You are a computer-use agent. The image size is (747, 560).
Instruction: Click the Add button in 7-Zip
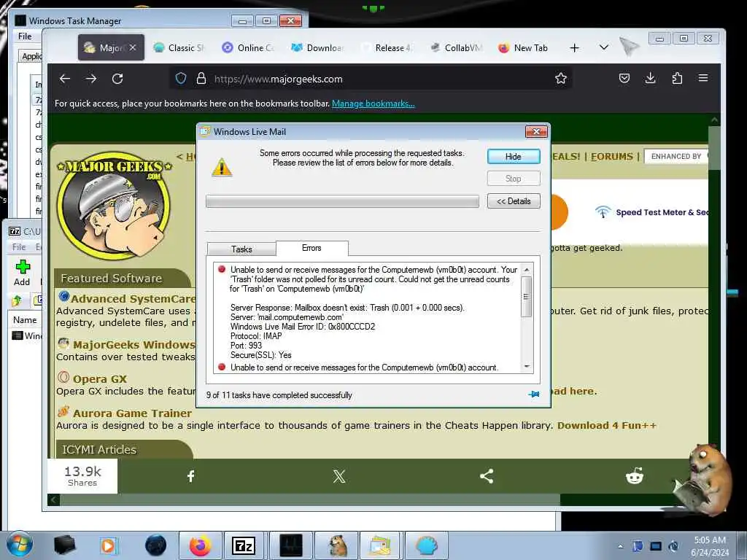pos(22,273)
